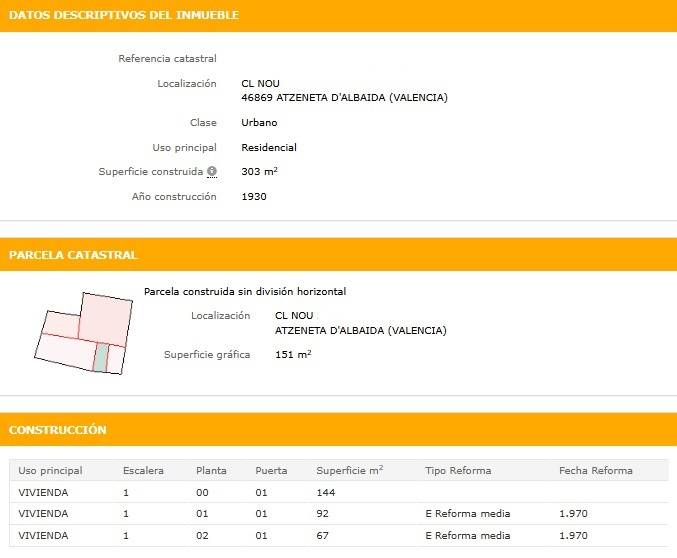The height and width of the screenshot is (558, 677).
Task: Click the Planta column header
Action: click(x=211, y=470)
